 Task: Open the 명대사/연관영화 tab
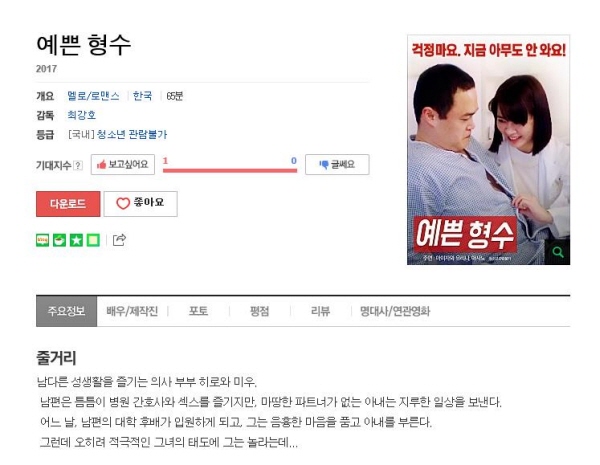point(395,311)
